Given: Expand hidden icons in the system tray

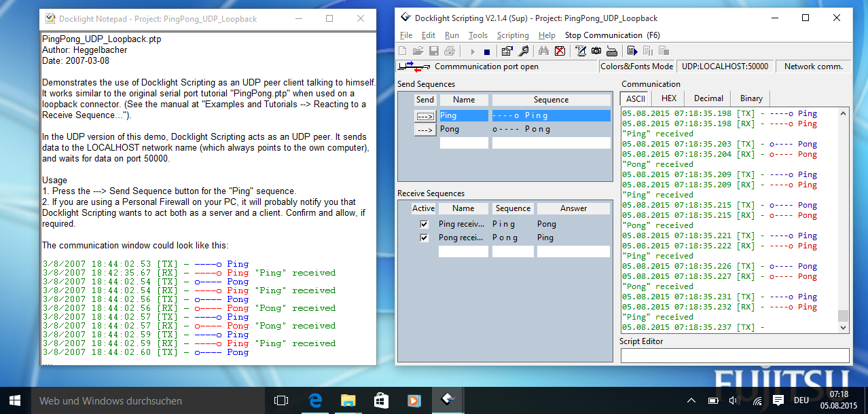Looking at the screenshot, I should (691, 400).
